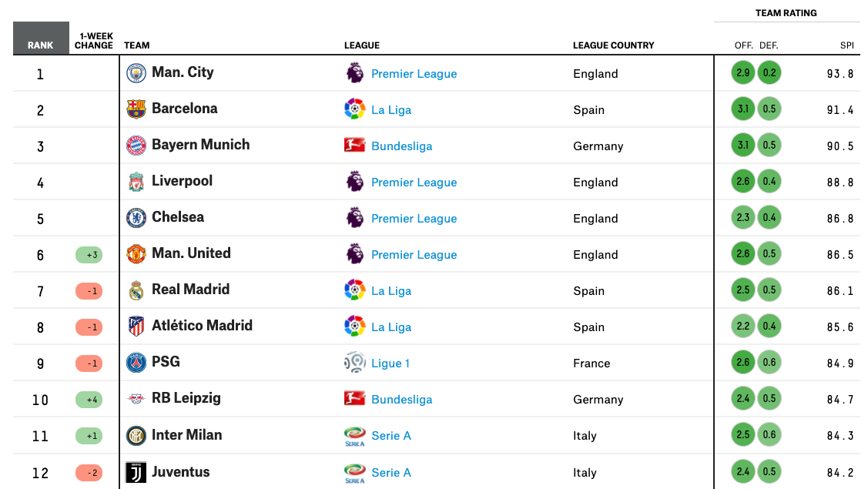Click the Bayern Munich crest icon
This screenshot has width=868, height=489.
[x=136, y=146]
